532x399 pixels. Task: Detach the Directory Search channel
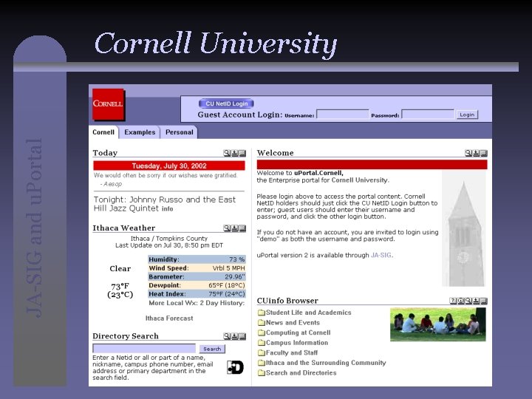(x=242, y=336)
